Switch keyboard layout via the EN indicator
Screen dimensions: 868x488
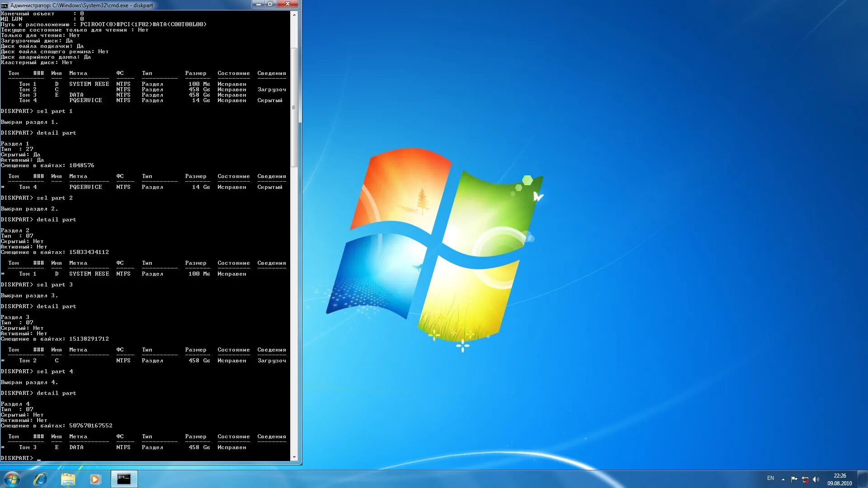771,478
